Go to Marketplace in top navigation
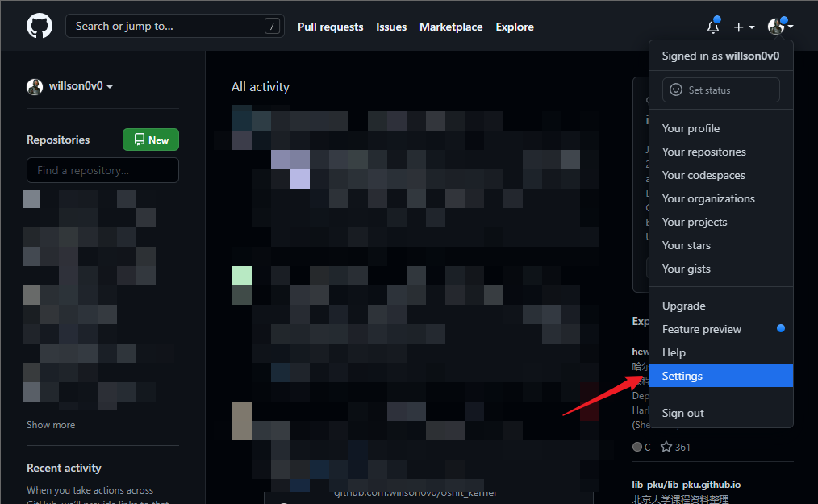 tap(451, 27)
